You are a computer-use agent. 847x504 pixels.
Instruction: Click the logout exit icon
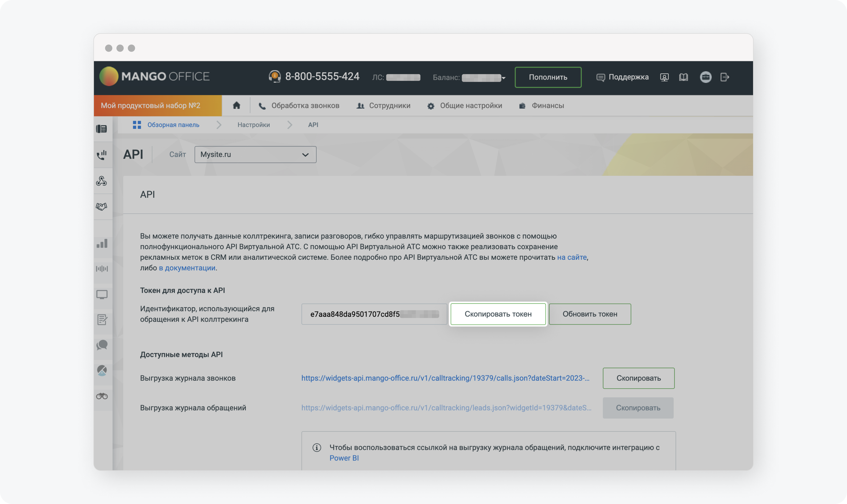725,77
